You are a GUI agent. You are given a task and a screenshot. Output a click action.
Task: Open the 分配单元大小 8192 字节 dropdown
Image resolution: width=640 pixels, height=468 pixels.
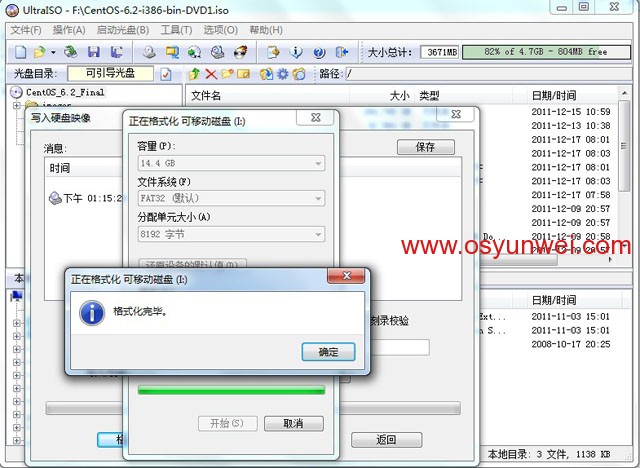pyautogui.click(x=230, y=234)
